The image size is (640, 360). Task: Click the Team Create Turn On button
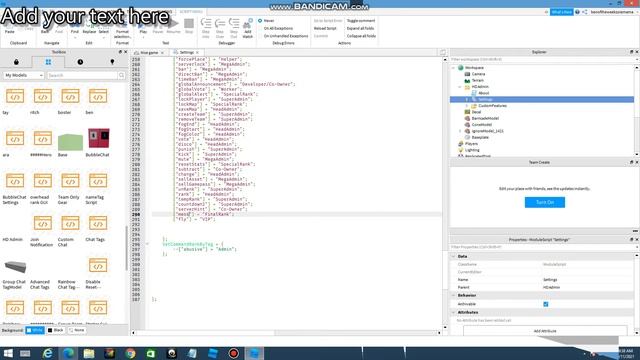coord(544,202)
